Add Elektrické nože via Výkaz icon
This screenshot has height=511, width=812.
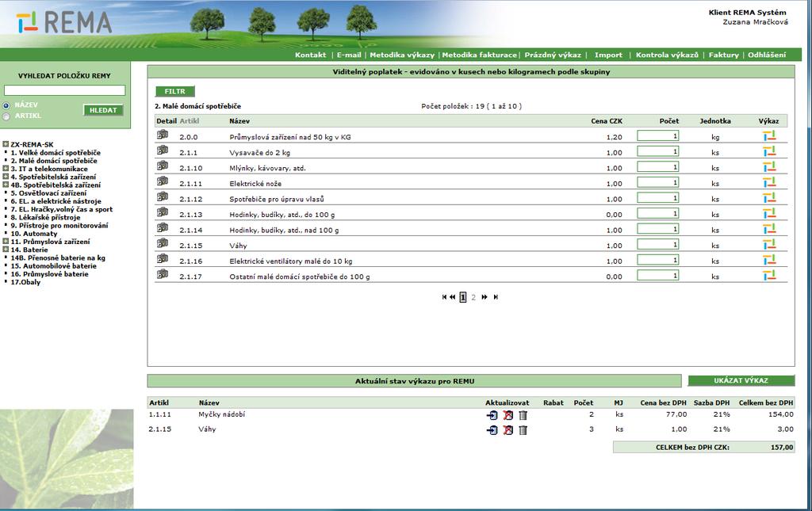point(769,182)
